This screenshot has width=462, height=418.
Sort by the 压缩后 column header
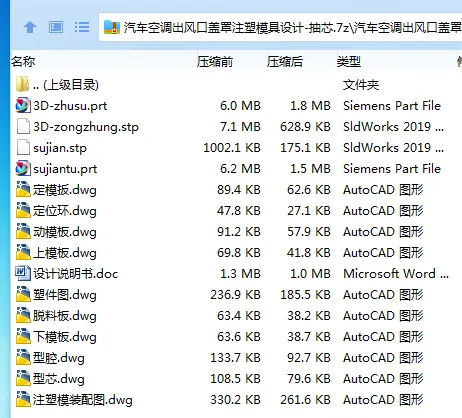pyautogui.click(x=285, y=61)
